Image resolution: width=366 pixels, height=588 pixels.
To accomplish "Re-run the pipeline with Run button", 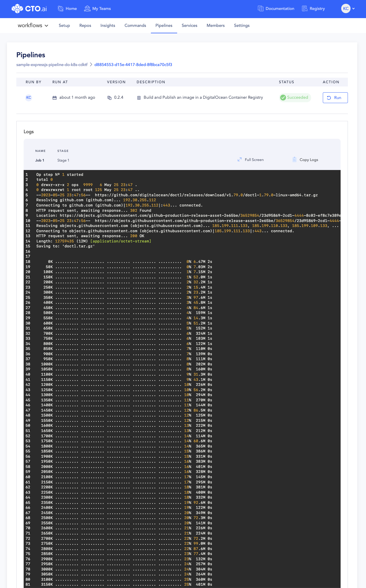I will (x=335, y=98).
